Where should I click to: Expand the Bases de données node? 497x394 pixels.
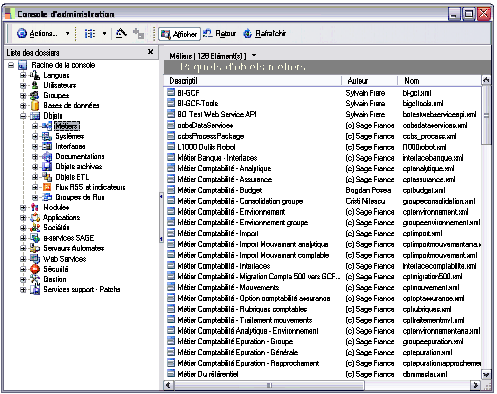(23, 106)
